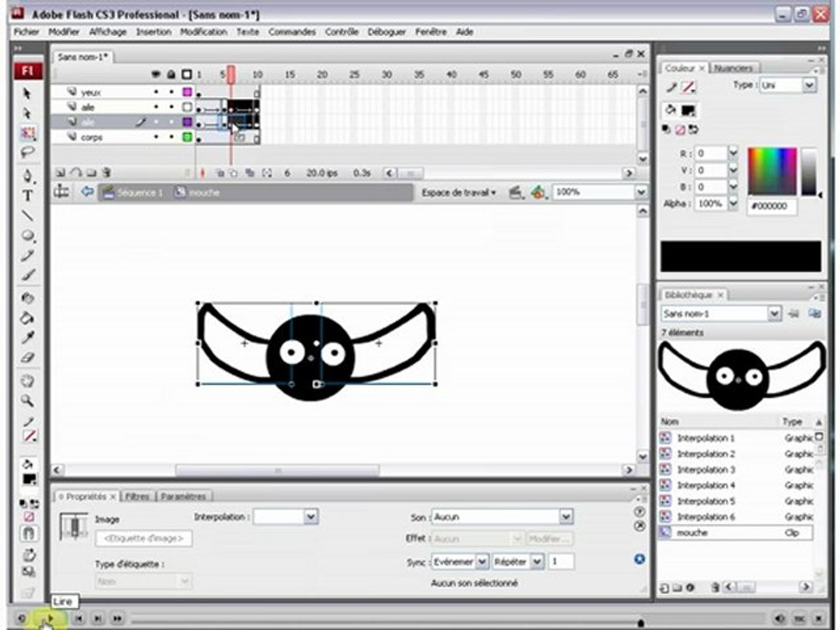Image resolution: width=840 pixels, height=630 pixels.
Task: Open the Insertion menu
Action: 153,32
